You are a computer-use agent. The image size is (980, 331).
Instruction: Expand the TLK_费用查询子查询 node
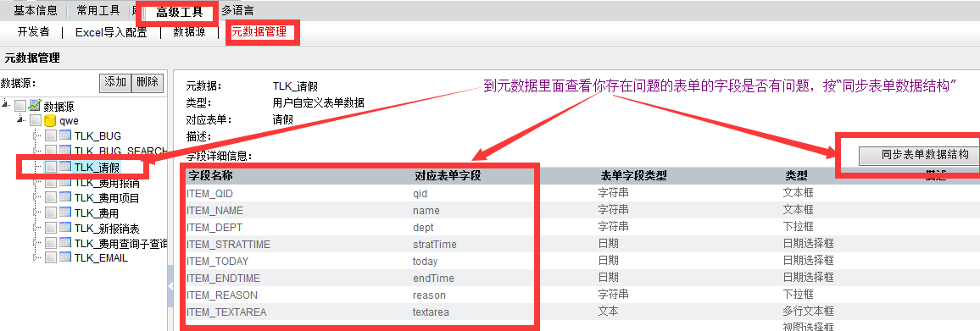tap(36, 242)
